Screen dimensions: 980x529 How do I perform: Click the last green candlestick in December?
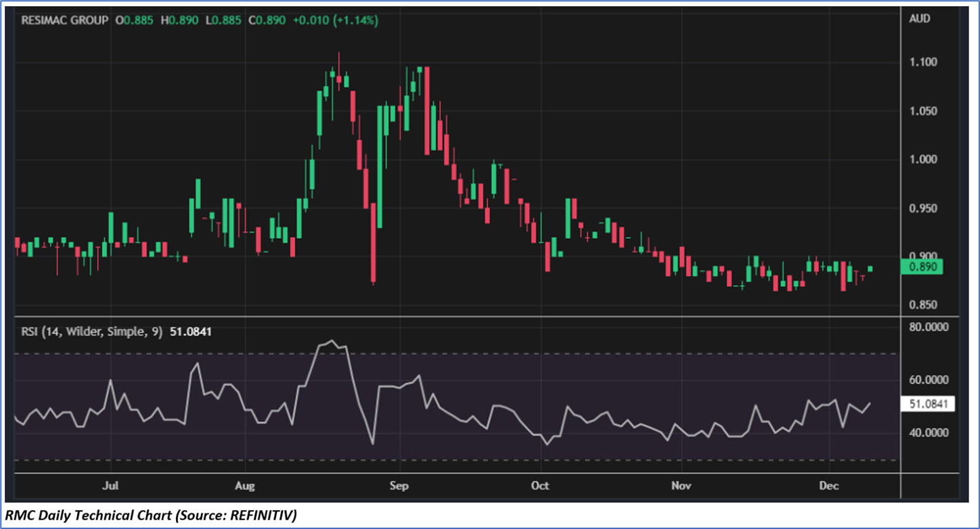tap(870, 269)
